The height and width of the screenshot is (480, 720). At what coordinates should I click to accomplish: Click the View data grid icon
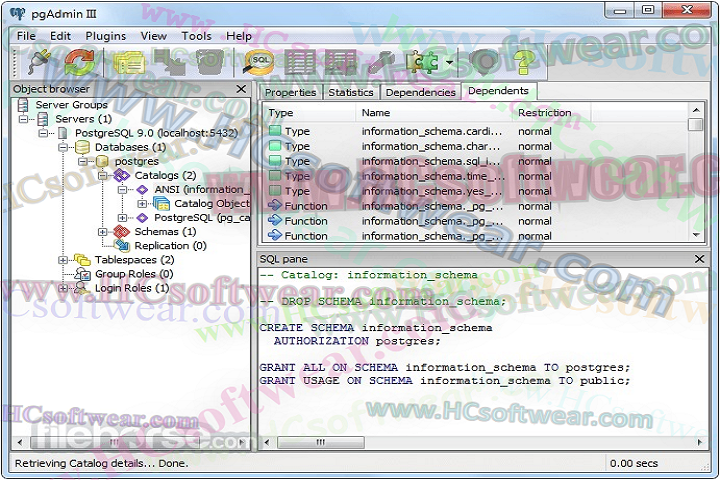click(300, 62)
